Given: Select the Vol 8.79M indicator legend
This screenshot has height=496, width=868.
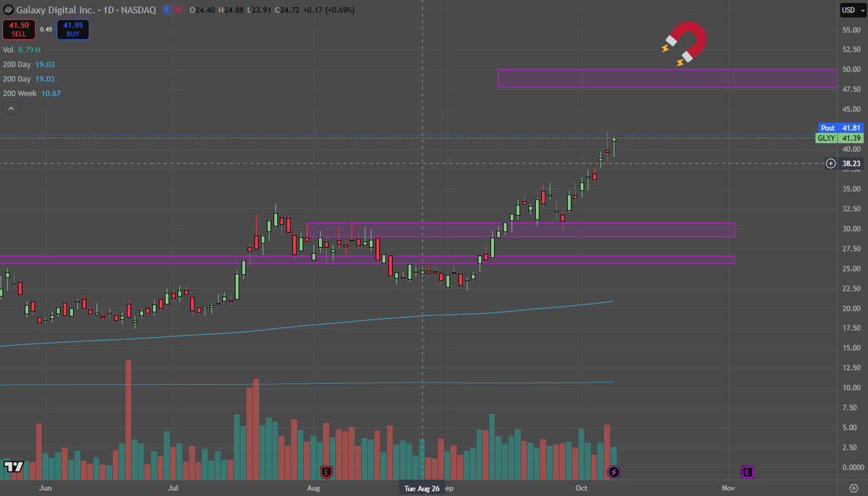Looking at the screenshot, I should [22, 50].
